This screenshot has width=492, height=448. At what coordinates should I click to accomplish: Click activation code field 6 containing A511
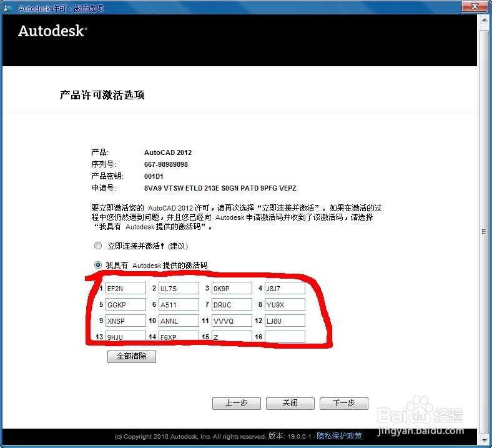179,304
